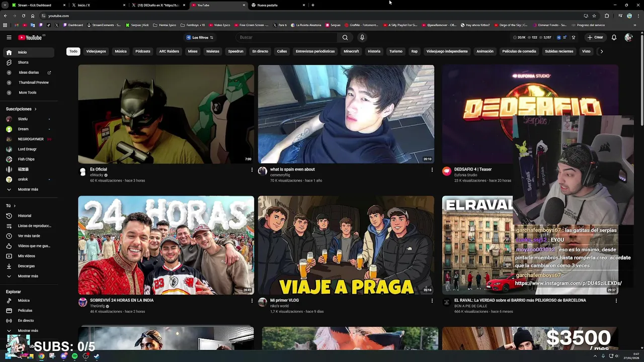Expand Mostrar más under subscriptions
This screenshot has width=644, height=362.
(29, 190)
